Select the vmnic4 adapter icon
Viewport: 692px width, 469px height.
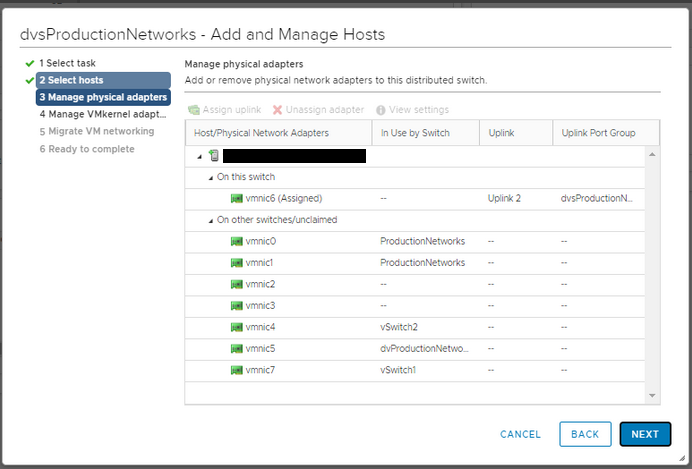[237, 327]
